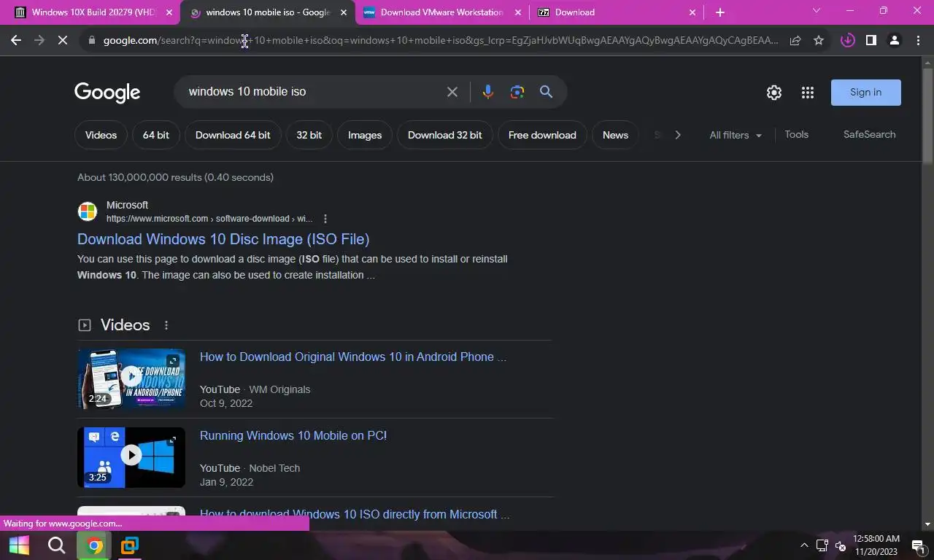Open the more options for Microsoft result

pyautogui.click(x=325, y=219)
